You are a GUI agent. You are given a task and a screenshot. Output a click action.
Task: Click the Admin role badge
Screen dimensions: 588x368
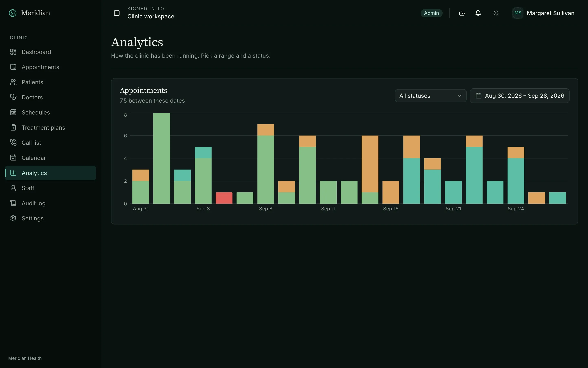tap(431, 13)
